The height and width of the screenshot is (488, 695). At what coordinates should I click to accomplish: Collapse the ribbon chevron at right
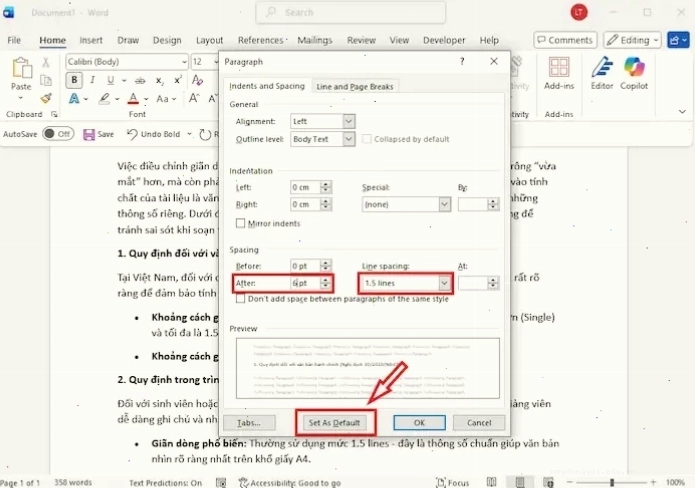pos(682,112)
